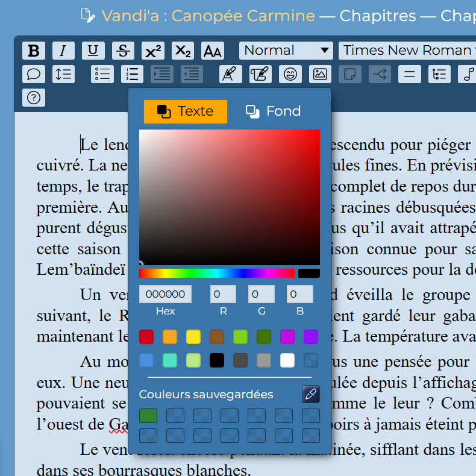The width and height of the screenshot is (476, 476).
Task: Pick the white preset swatch
Action: [287, 360]
